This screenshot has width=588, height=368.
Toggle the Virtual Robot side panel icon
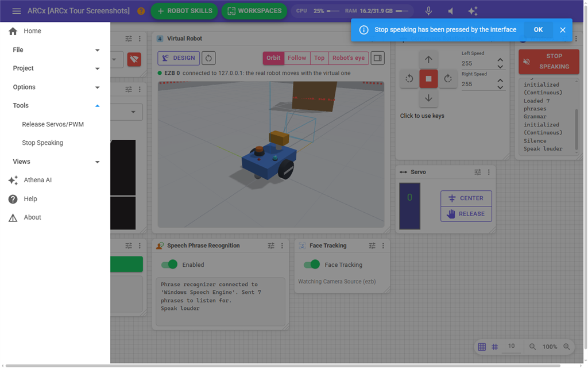(x=378, y=58)
